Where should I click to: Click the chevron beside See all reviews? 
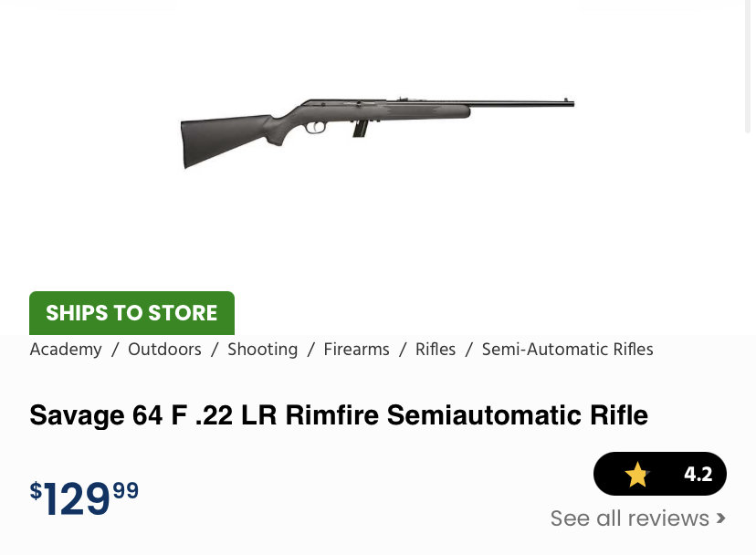[720, 518]
